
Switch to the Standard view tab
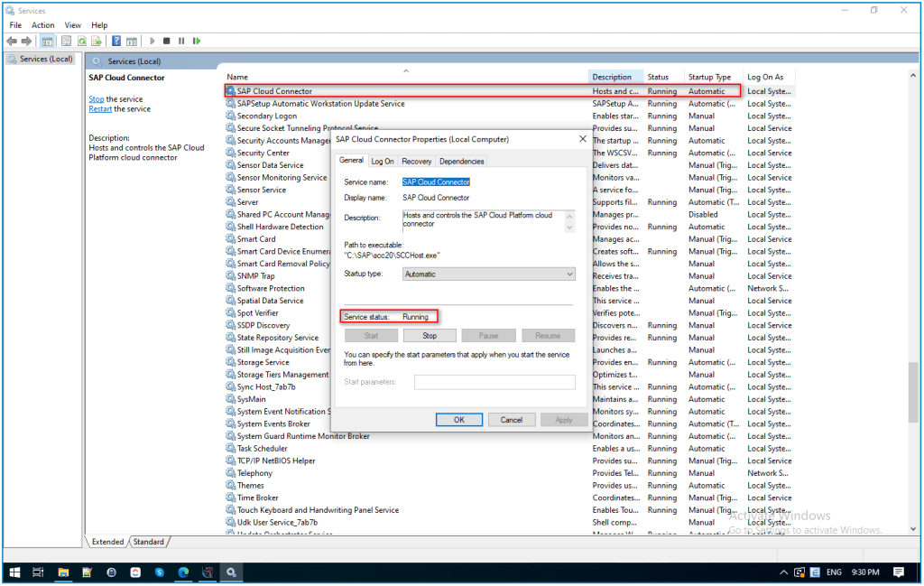click(x=149, y=542)
